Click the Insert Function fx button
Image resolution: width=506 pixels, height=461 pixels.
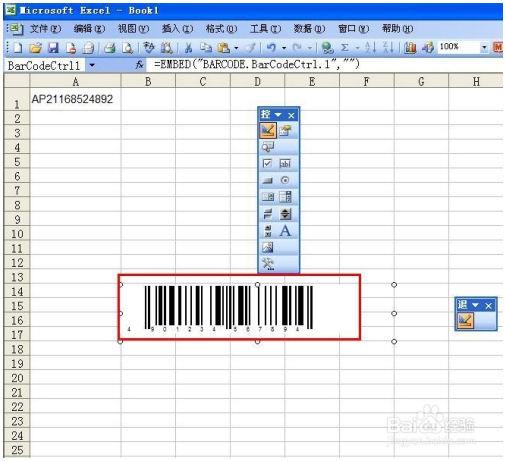[140, 65]
